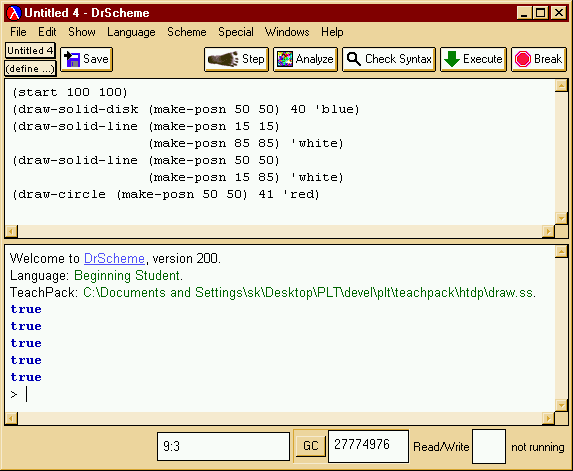Open the Special menu
The width and height of the screenshot is (573, 471).
coord(236,32)
